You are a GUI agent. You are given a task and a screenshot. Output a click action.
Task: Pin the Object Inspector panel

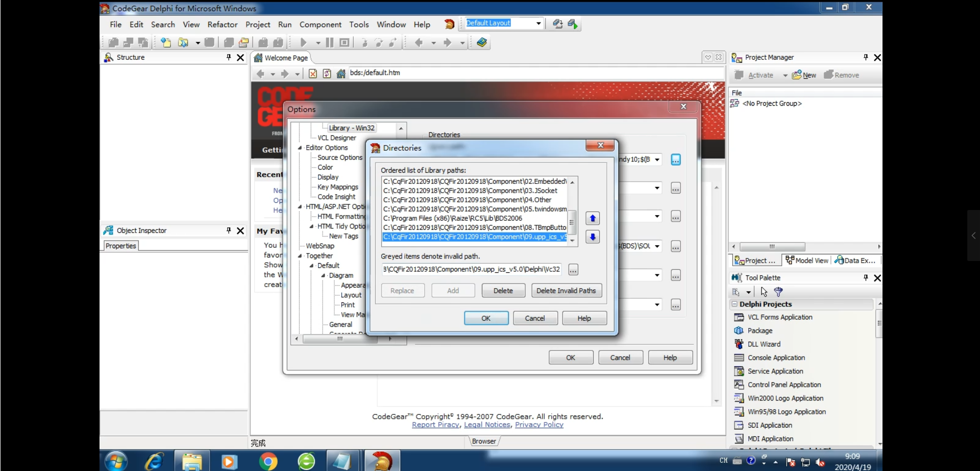pos(229,230)
